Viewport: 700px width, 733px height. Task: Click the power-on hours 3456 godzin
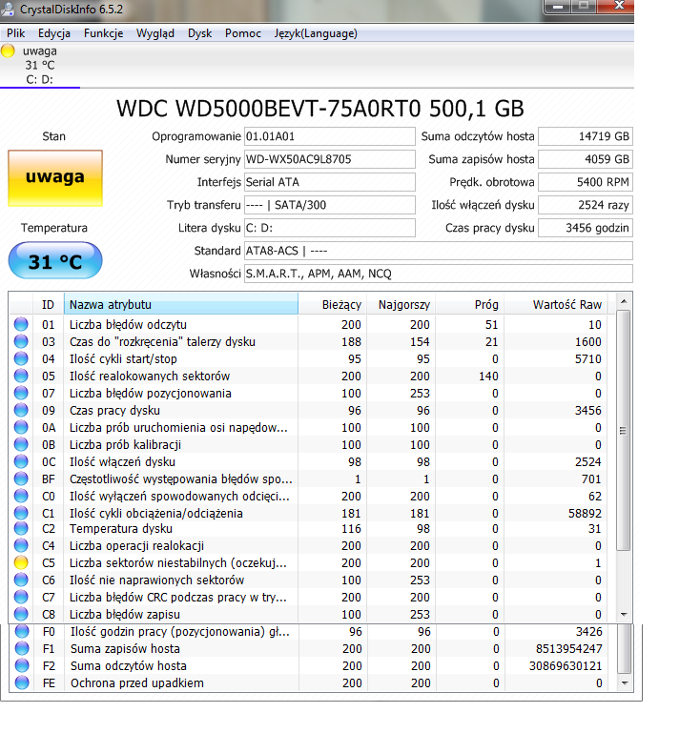pyautogui.click(x=586, y=228)
